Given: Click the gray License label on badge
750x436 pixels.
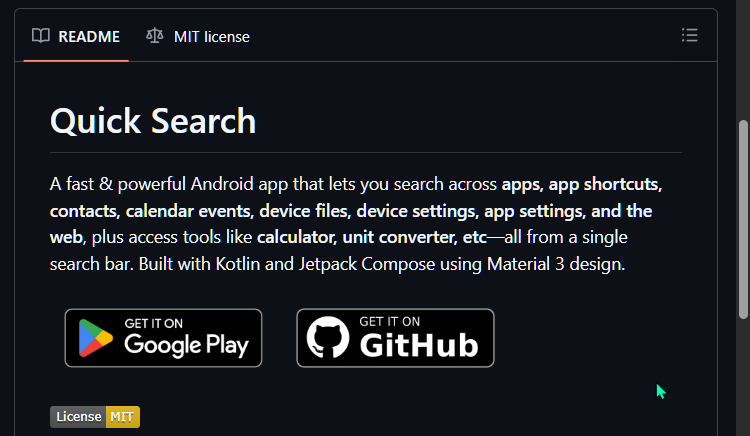Looking at the screenshot, I should [78, 417].
